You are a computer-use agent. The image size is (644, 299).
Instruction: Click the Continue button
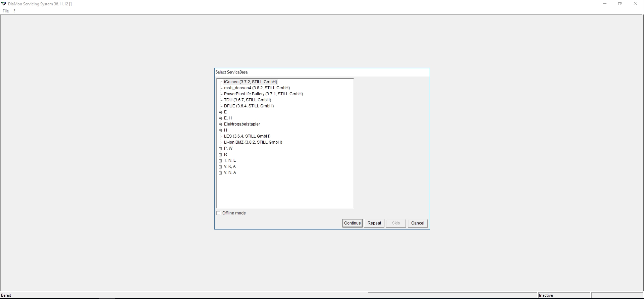(352, 223)
